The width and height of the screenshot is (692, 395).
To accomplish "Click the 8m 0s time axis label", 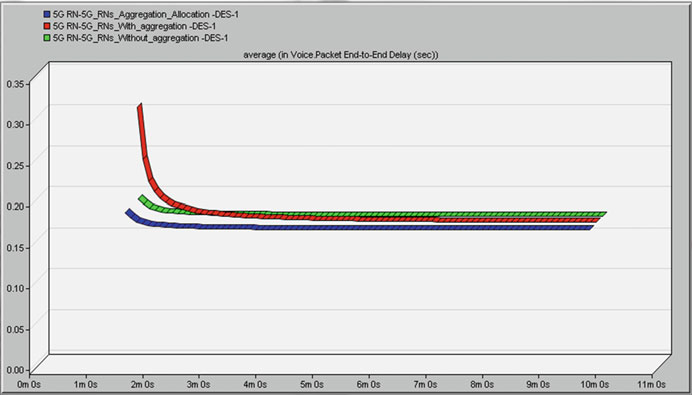I will pos(481,384).
